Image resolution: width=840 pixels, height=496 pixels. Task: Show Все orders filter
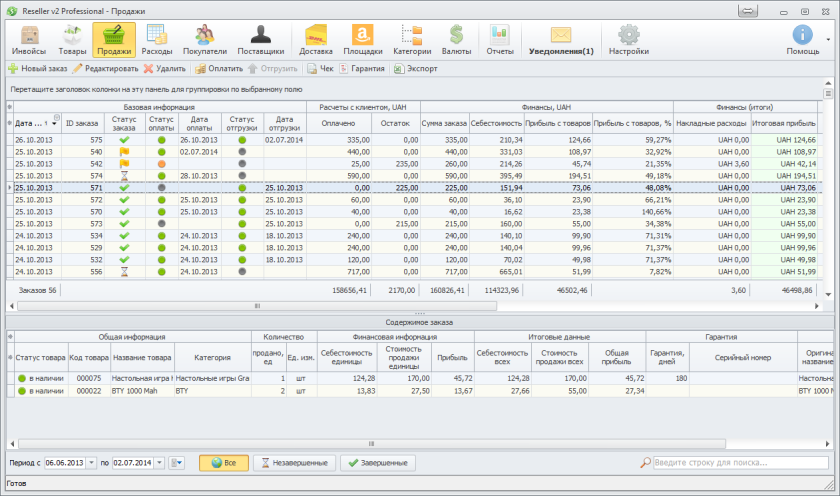pyautogui.click(x=223, y=463)
